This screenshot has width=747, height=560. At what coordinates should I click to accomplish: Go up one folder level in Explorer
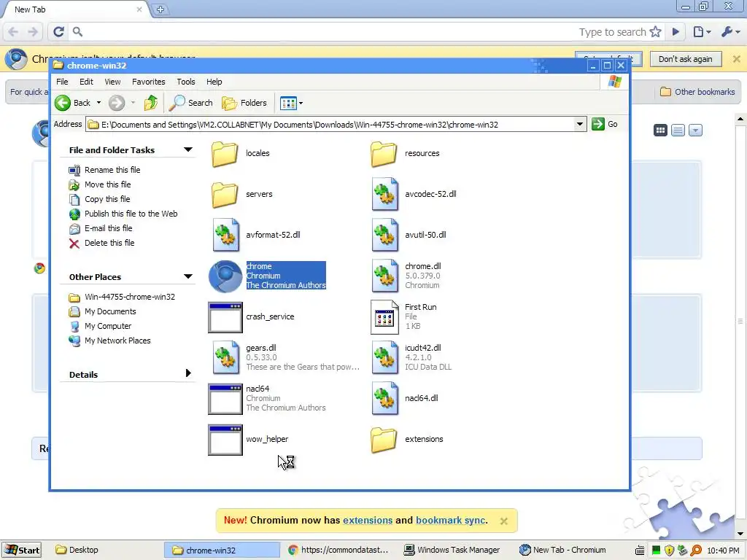pos(151,103)
